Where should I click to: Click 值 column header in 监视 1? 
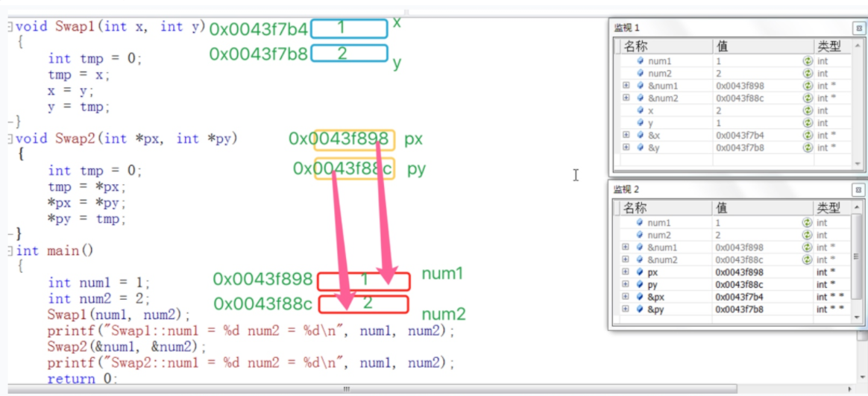763,46
